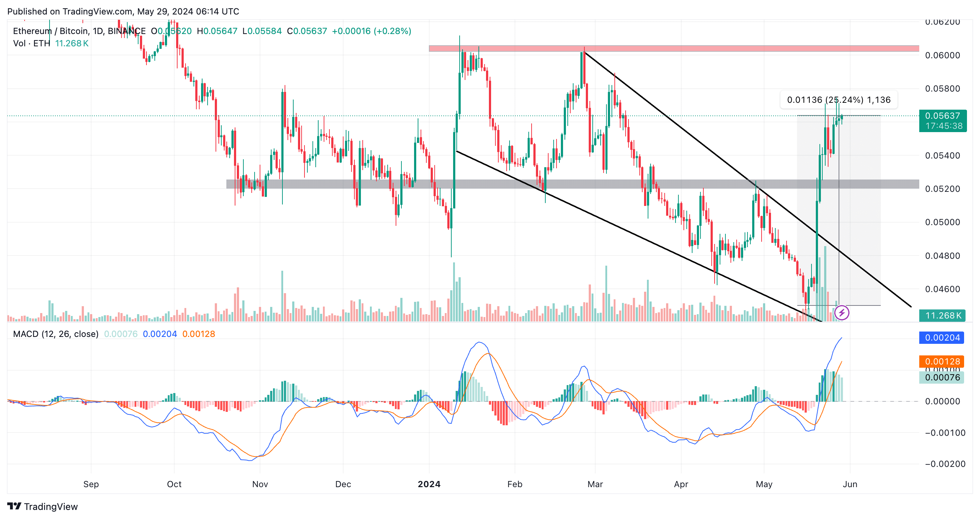Click the 0.00000 MACD axis label
The image size is (980, 519).
pyautogui.click(x=943, y=401)
